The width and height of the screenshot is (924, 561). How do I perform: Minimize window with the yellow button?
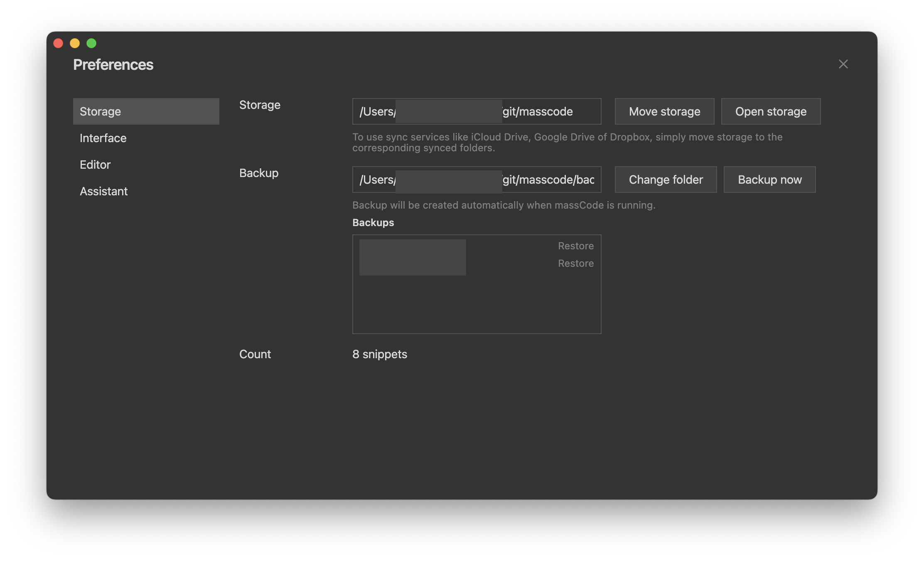pos(75,43)
